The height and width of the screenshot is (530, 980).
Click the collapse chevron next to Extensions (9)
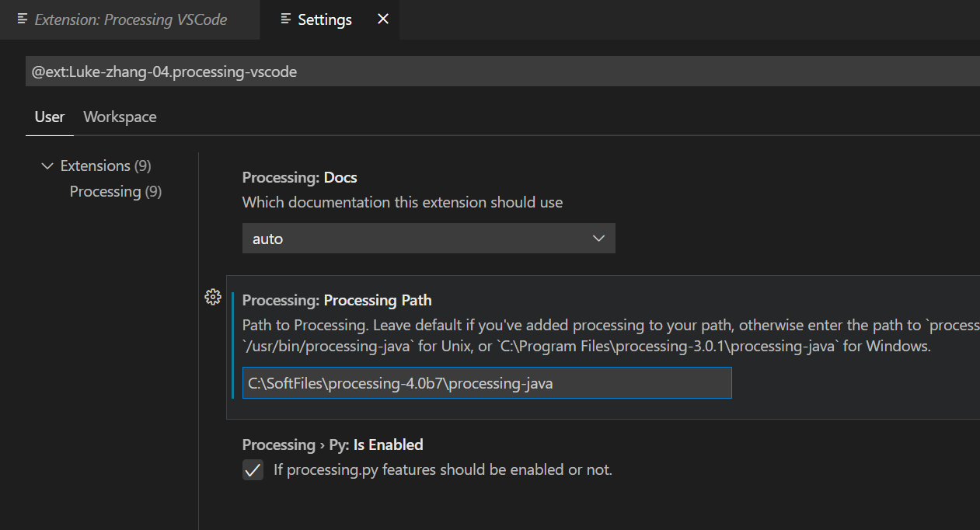click(x=46, y=165)
